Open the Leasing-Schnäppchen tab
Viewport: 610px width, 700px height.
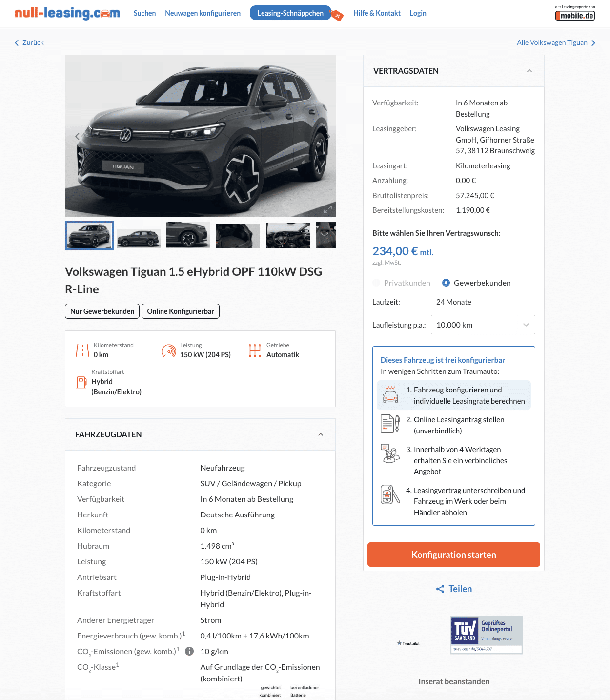290,13
